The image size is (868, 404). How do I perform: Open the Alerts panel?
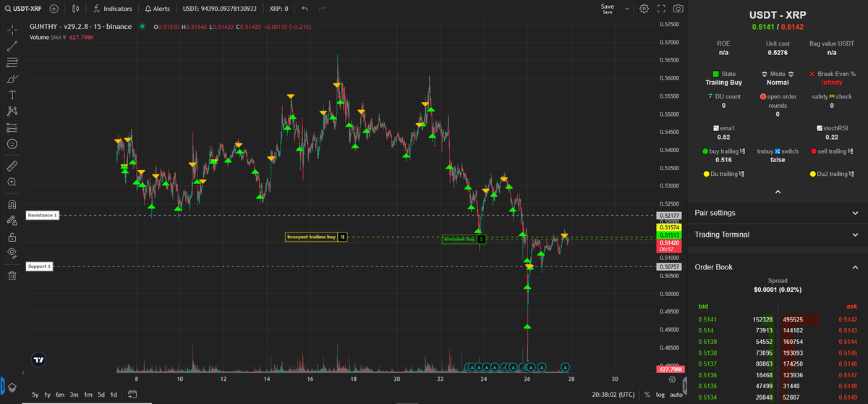tap(158, 9)
